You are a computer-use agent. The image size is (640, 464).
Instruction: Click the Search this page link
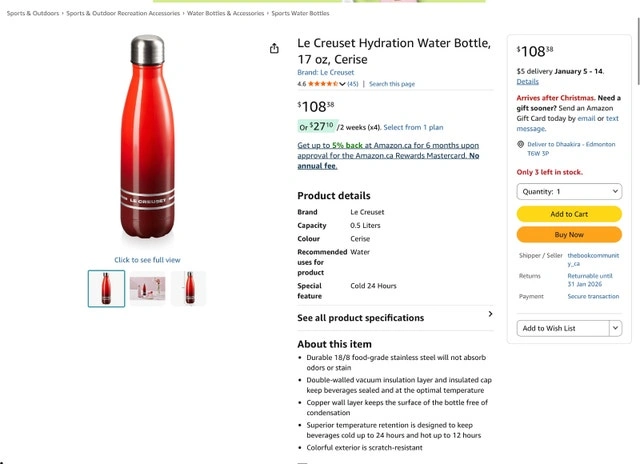click(392, 84)
